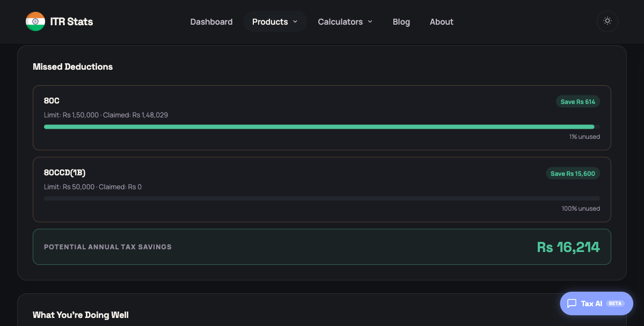Click the 'Missed Deductions' heading
The image size is (644, 326).
click(73, 67)
